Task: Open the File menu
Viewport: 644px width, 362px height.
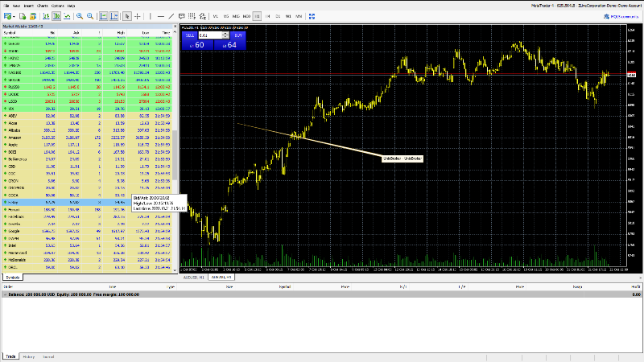Action: pos(6,6)
